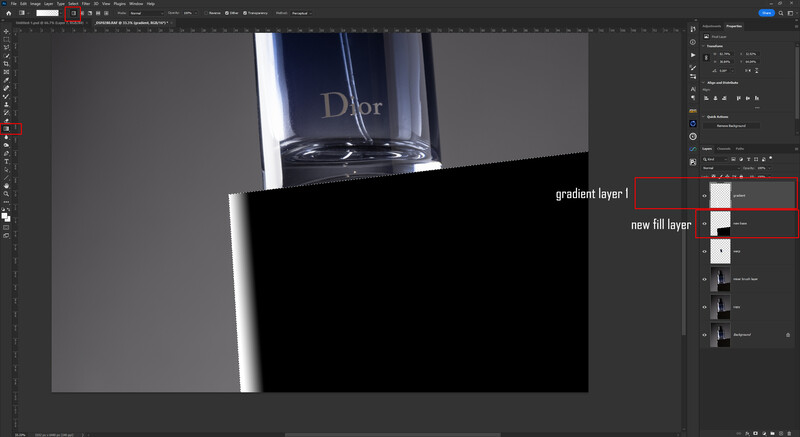Click the more options ellipsis in Align section
800x437 pixels.
757,108
